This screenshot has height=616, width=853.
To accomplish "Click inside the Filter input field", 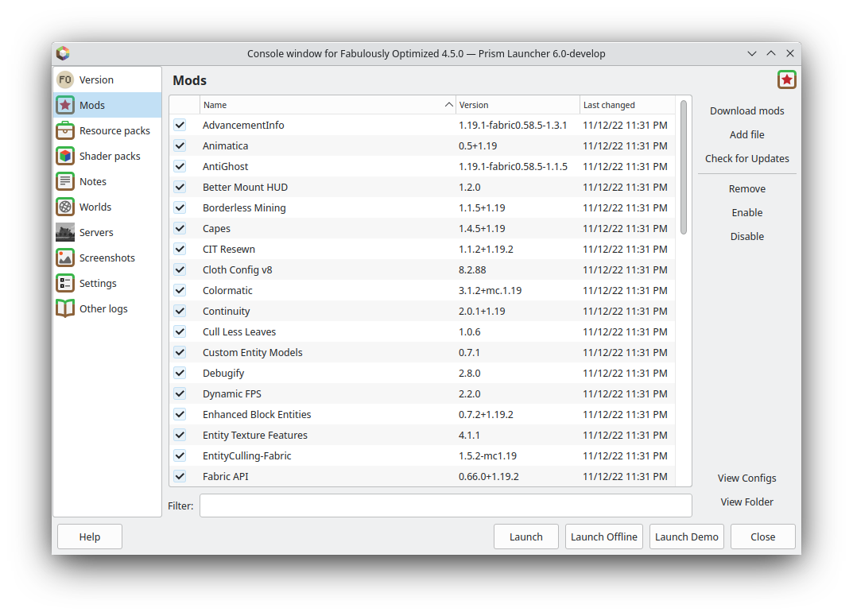I will click(x=445, y=506).
